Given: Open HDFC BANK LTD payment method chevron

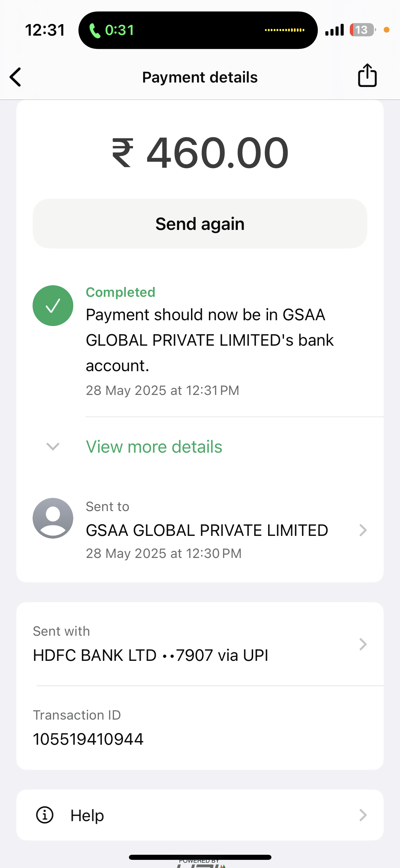Looking at the screenshot, I should pyautogui.click(x=363, y=644).
